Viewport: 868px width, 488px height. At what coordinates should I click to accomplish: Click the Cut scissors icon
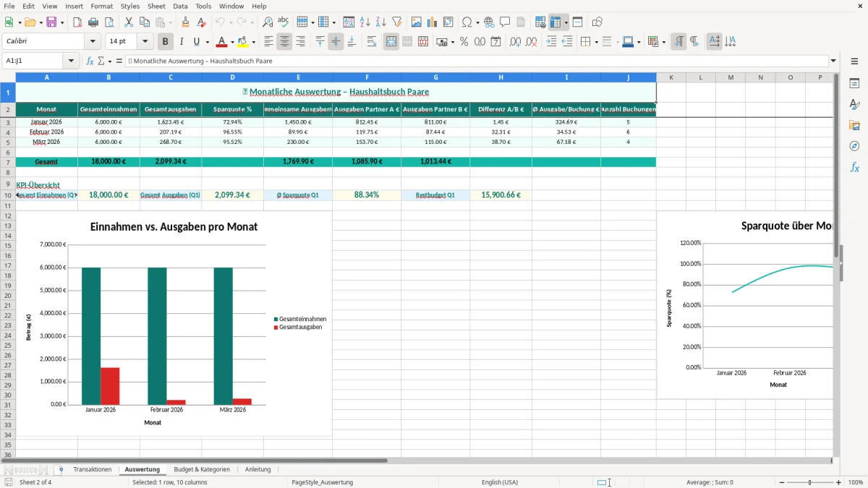pyautogui.click(x=128, y=22)
